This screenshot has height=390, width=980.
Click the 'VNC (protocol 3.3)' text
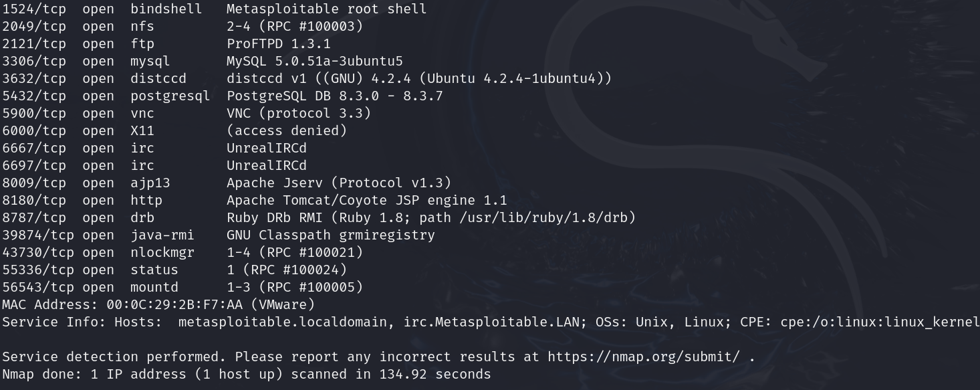[x=298, y=113]
